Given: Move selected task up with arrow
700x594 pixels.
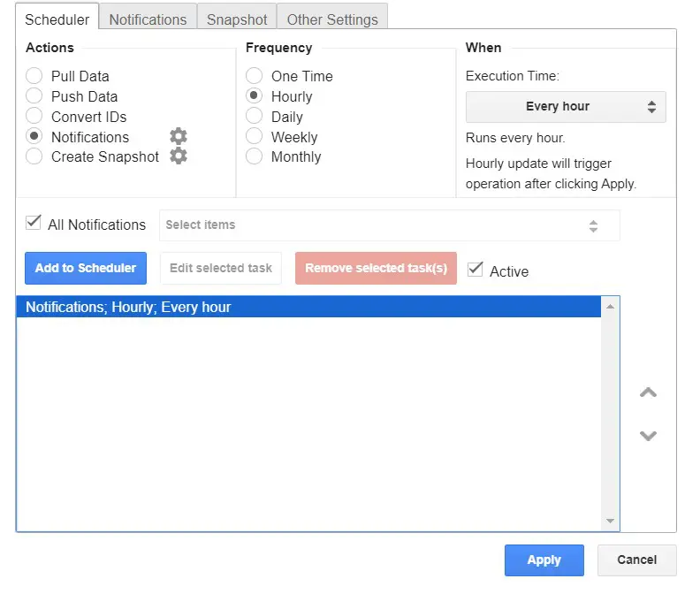Looking at the screenshot, I should coord(648,392).
